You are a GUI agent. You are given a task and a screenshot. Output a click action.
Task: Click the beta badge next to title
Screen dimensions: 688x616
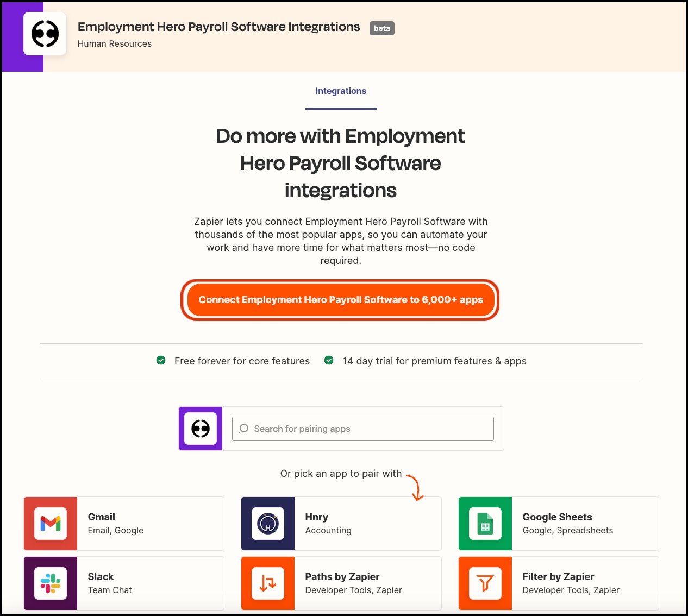pos(381,28)
